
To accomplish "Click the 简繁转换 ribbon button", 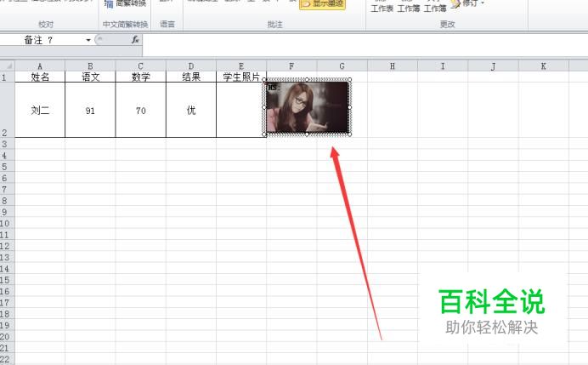I will (x=126, y=3).
